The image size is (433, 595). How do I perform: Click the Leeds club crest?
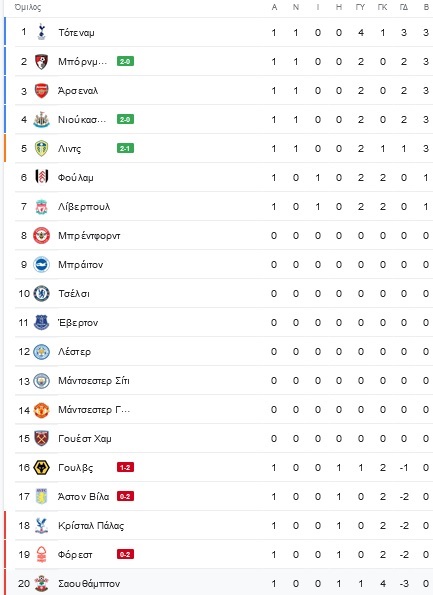coord(41,148)
